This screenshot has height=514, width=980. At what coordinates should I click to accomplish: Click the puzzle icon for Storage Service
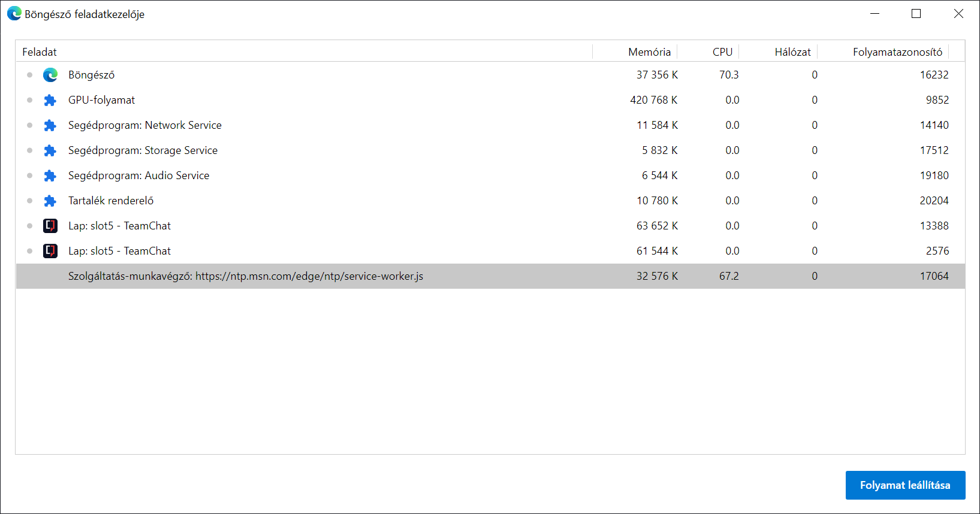pos(50,150)
